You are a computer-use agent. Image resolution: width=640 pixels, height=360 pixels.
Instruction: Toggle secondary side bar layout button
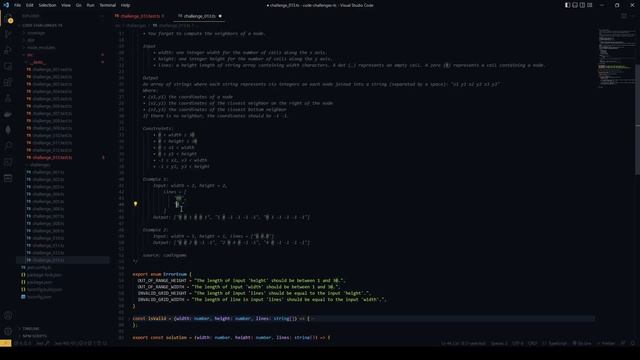(582, 5)
